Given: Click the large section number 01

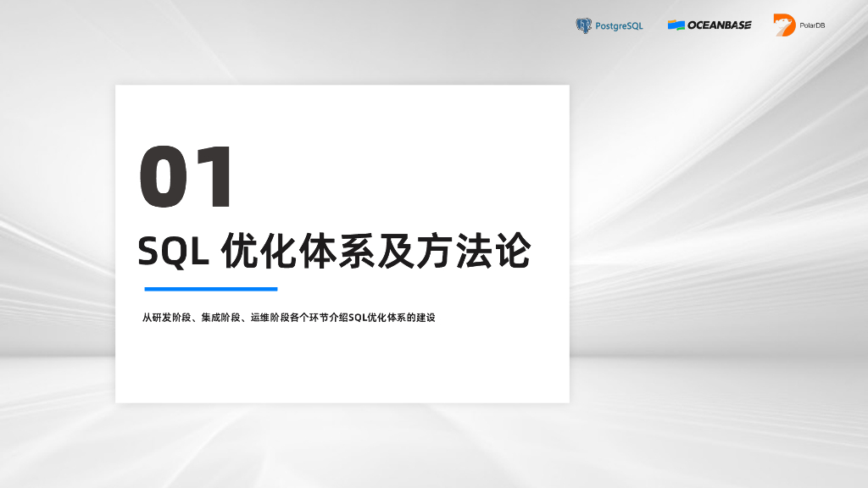Looking at the screenshot, I should coord(186,176).
